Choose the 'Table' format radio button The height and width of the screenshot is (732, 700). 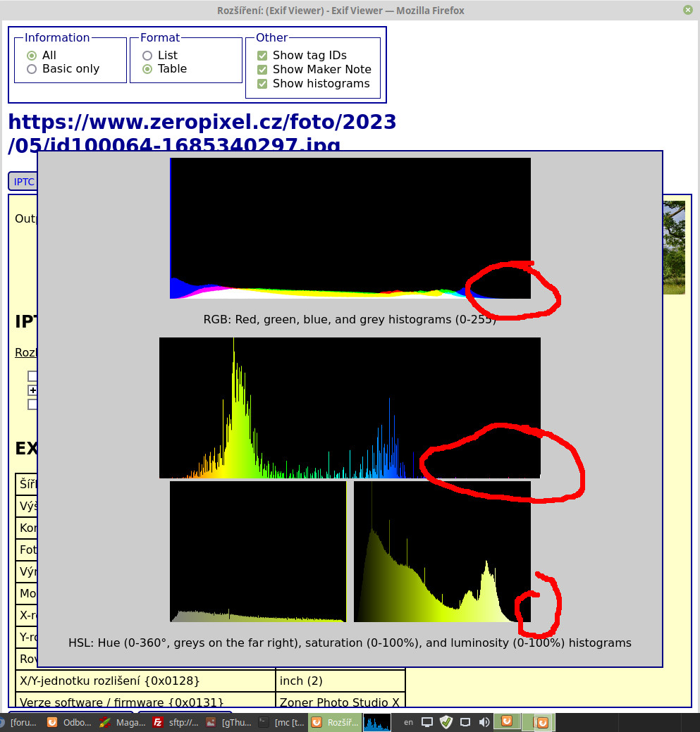pyautogui.click(x=147, y=69)
